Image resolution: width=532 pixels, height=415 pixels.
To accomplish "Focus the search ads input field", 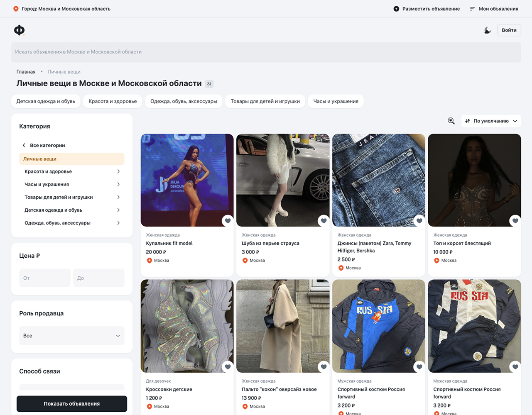I will click(x=266, y=52).
